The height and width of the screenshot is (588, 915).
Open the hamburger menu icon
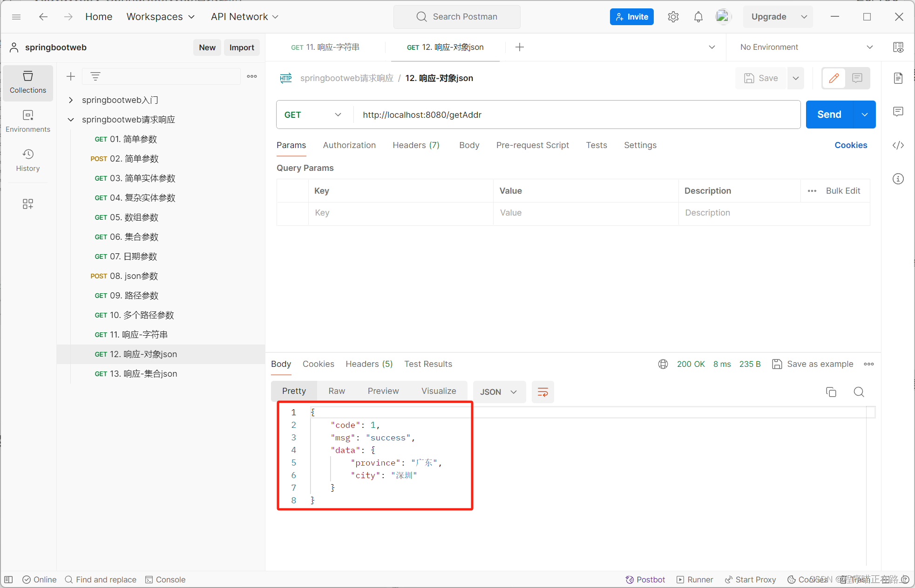point(16,17)
